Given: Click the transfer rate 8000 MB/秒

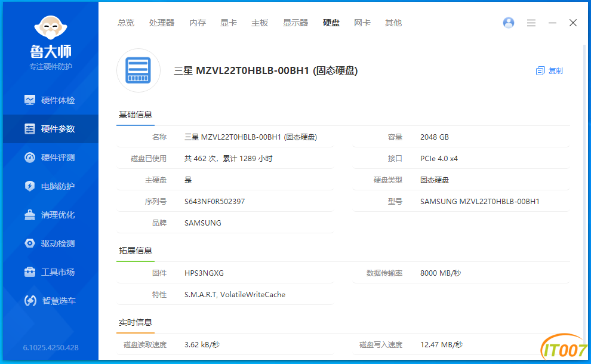Looking at the screenshot, I should (441, 273).
